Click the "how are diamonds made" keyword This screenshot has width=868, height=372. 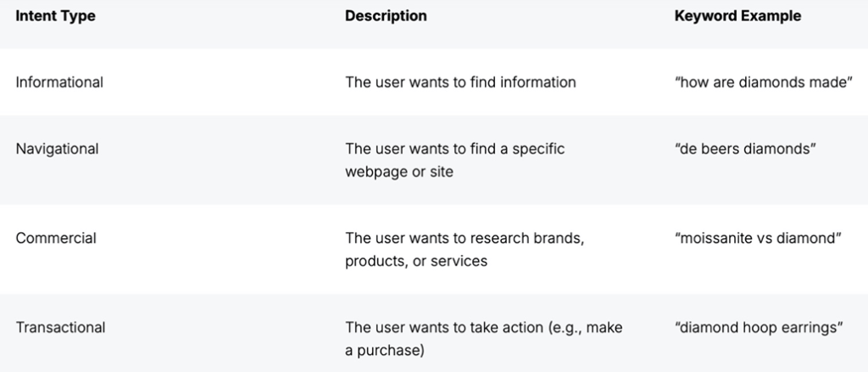[x=764, y=82]
